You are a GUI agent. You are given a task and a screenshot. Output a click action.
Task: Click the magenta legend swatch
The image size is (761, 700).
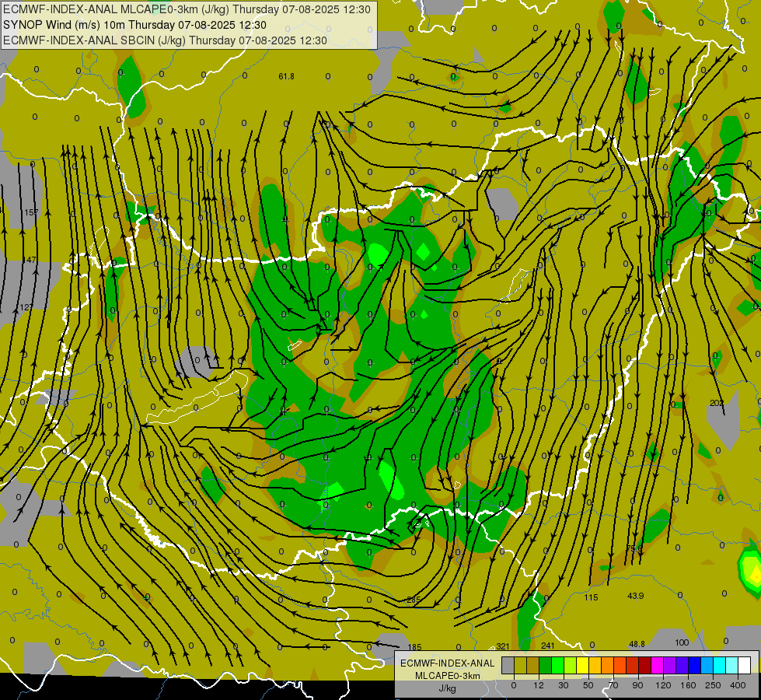[x=658, y=665]
